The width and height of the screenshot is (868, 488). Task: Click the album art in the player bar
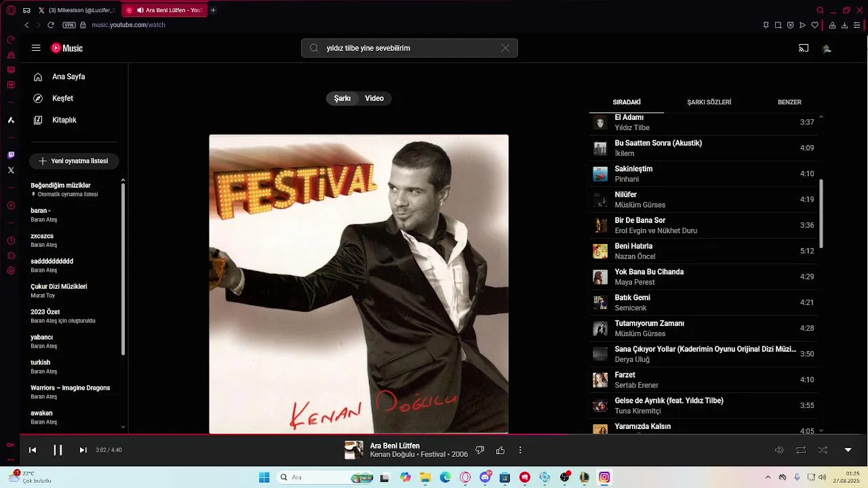click(354, 450)
